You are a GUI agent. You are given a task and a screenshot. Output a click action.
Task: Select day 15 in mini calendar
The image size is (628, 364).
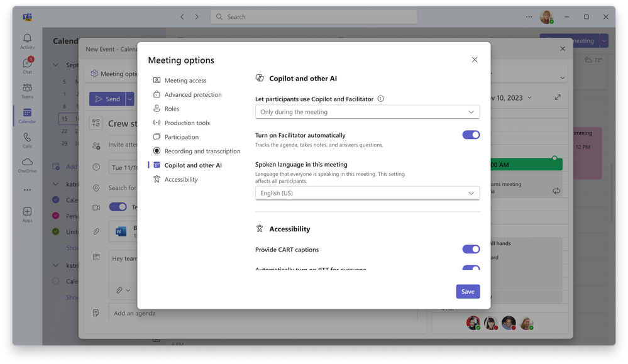click(x=65, y=119)
